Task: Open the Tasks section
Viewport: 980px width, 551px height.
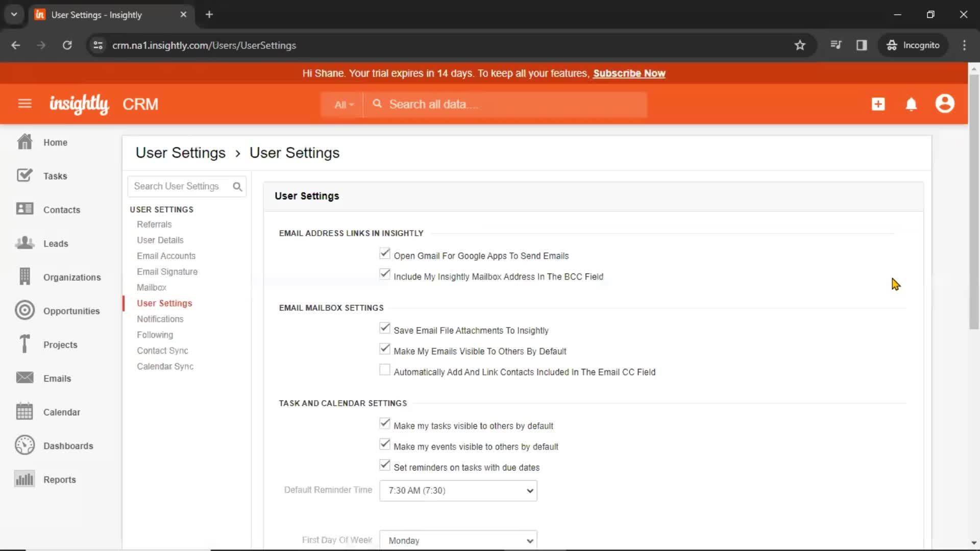Action: pos(55,176)
